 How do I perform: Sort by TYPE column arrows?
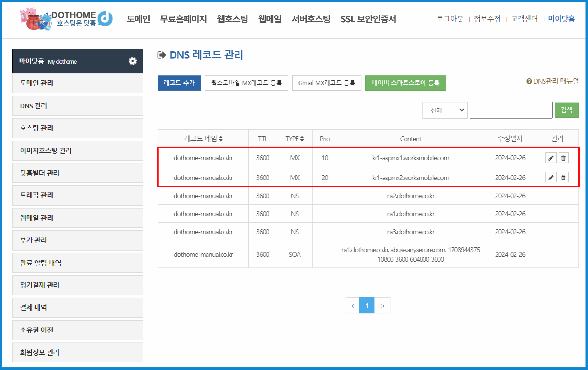[x=302, y=139]
